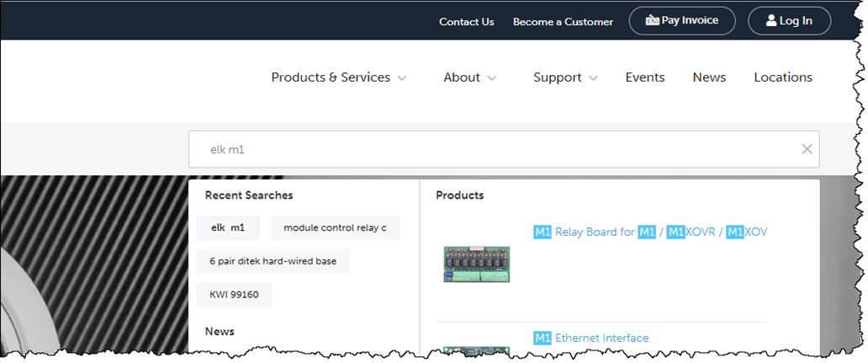The height and width of the screenshot is (363, 868).
Task: Select recent search 6 pair ditek hard-wired base
Action: coord(273,261)
